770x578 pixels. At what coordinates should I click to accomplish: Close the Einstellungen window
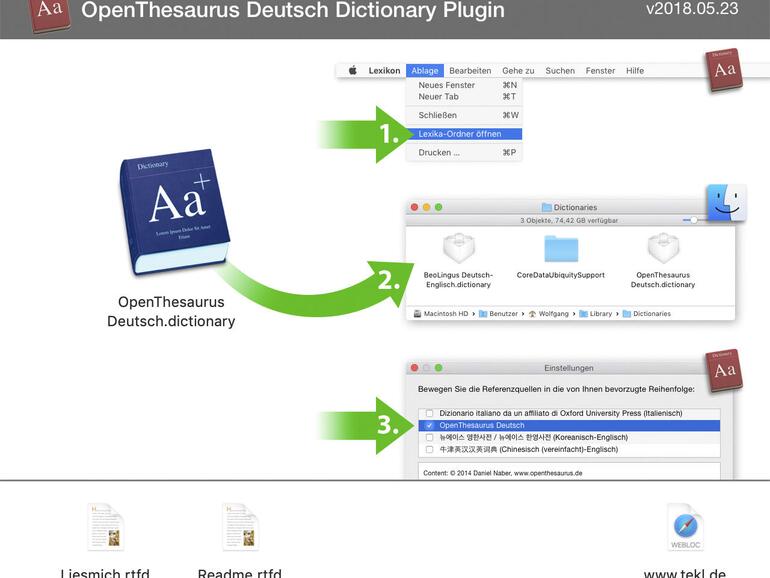[414, 368]
